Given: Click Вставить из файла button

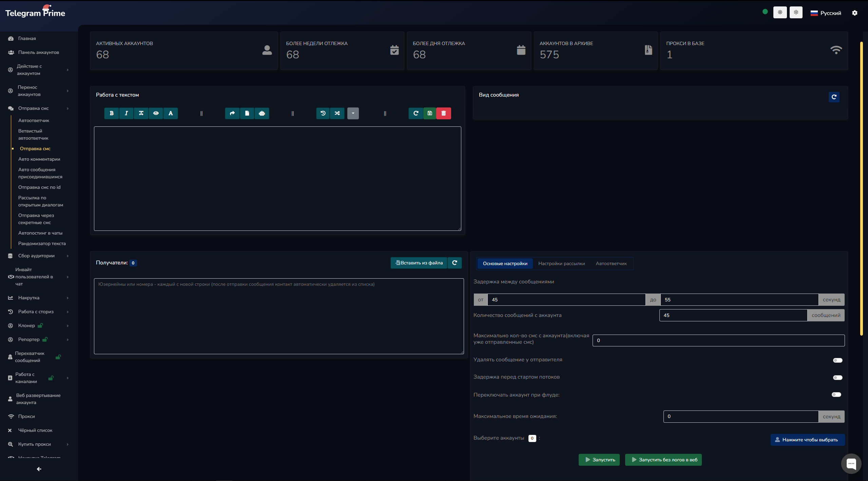Looking at the screenshot, I should click(419, 263).
